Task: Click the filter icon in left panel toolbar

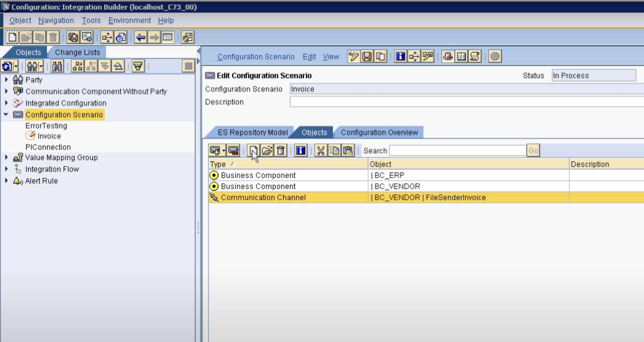Action: pyautogui.click(x=138, y=66)
